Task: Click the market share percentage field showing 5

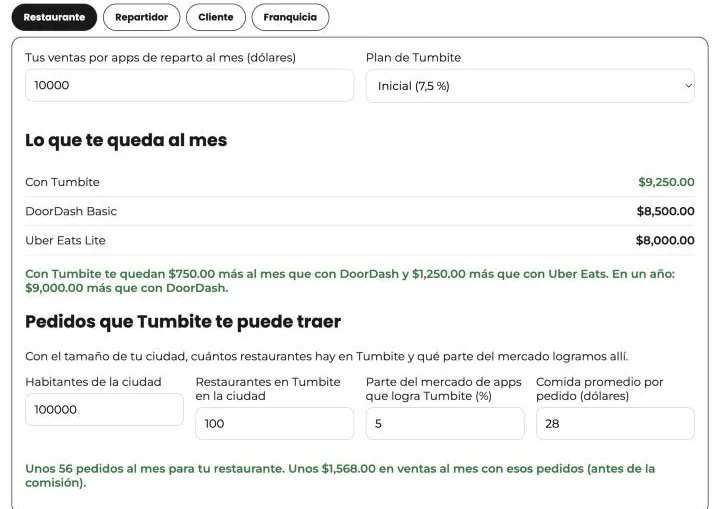Action: click(x=445, y=424)
